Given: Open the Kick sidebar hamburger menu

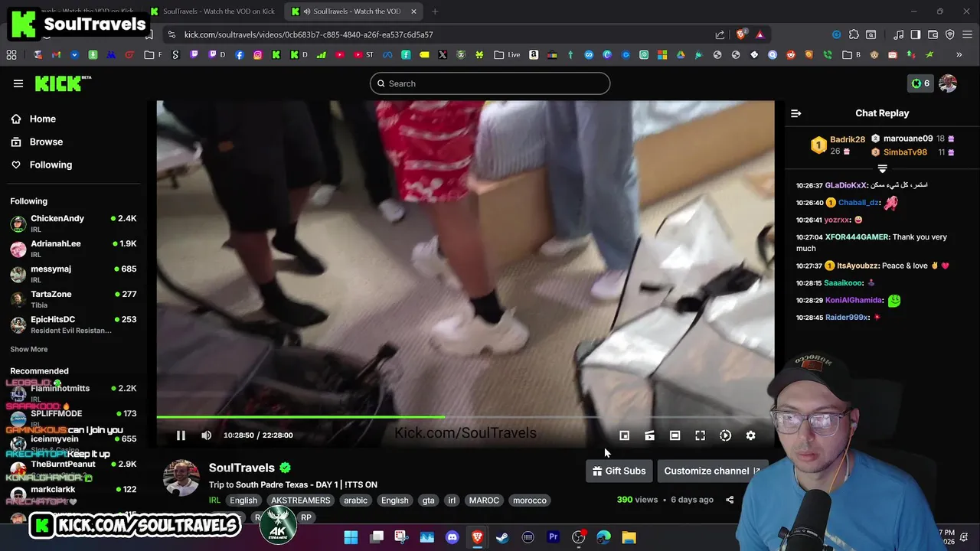Looking at the screenshot, I should 18,83.
